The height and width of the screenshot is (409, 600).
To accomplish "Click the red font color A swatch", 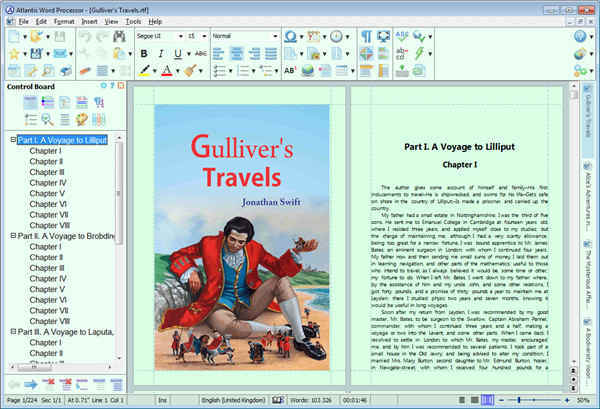I will [x=167, y=70].
